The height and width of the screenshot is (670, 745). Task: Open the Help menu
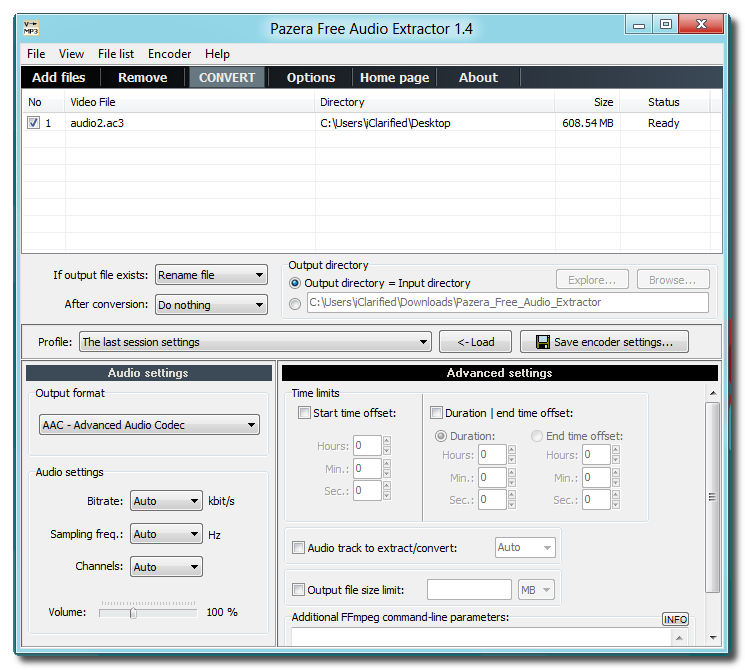pos(217,54)
